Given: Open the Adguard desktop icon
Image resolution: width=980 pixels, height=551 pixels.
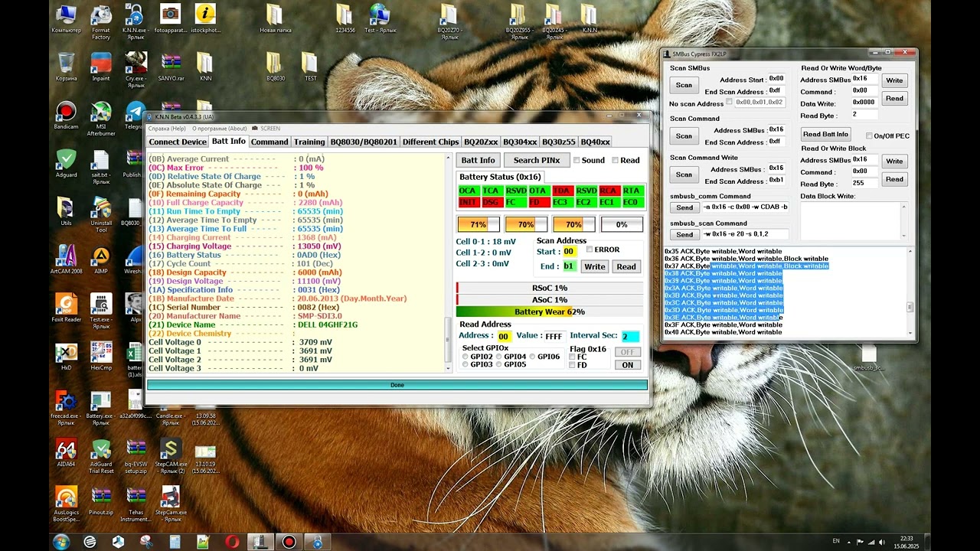Looking at the screenshot, I should (x=67, y=164).
